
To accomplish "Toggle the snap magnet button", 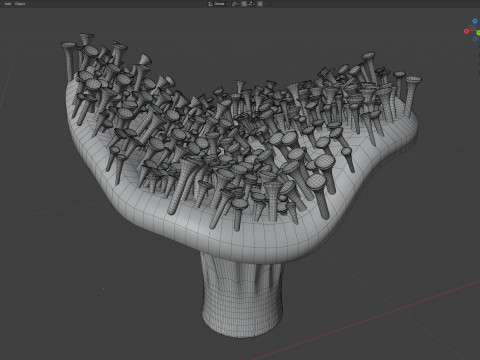I will click(244, 4).
